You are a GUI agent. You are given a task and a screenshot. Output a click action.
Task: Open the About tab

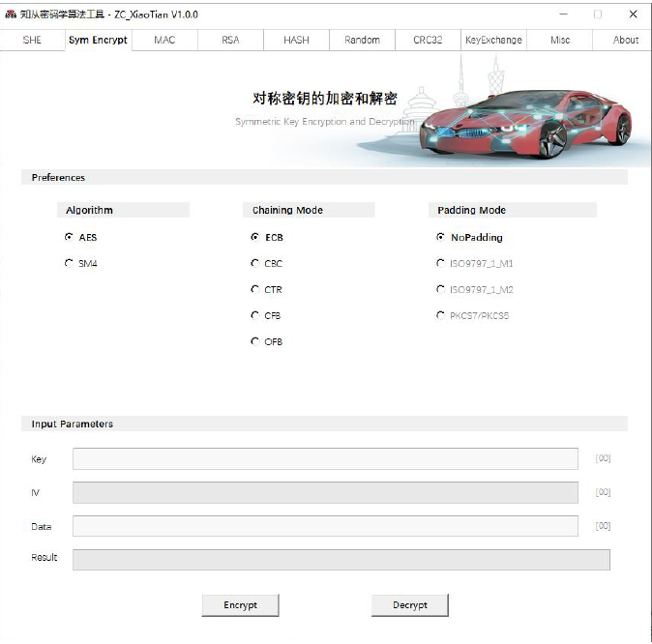[x=625, y=40]
